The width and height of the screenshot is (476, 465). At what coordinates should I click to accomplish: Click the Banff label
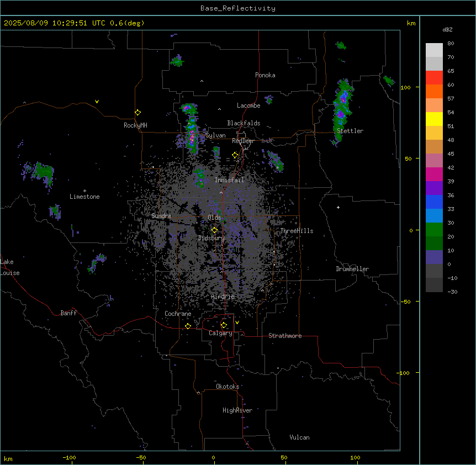pos(68,313)
